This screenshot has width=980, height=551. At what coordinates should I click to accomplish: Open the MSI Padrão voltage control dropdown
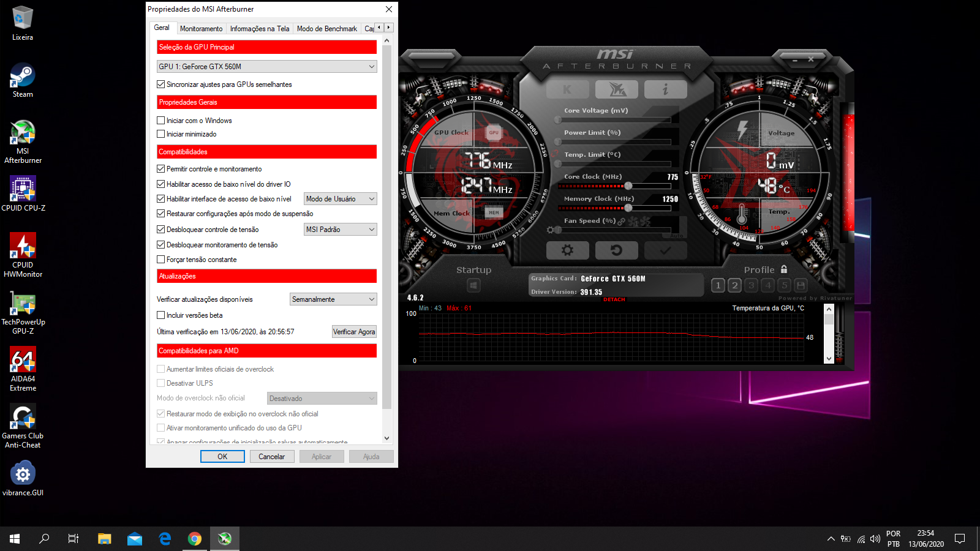pyautogui.click(x=340, y=230)
